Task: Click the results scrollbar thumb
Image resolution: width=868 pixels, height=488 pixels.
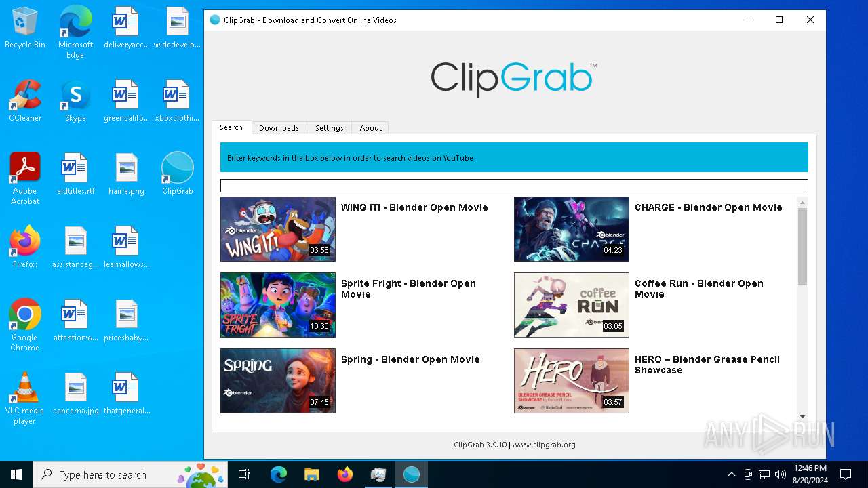Action: click(x=802, y=247)
